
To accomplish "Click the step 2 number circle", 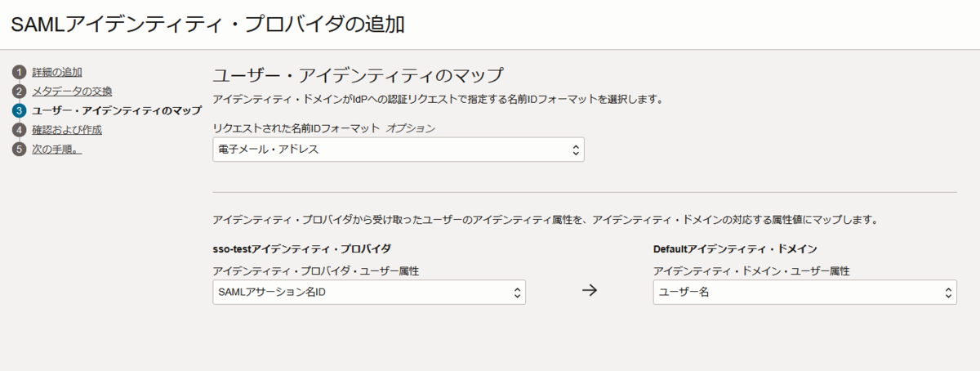I will (19, 91).
